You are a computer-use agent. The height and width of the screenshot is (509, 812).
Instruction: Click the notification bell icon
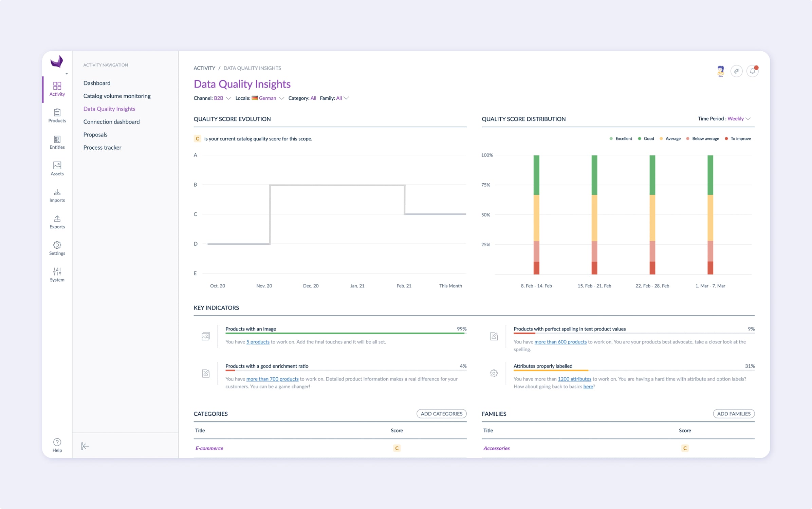752,71
